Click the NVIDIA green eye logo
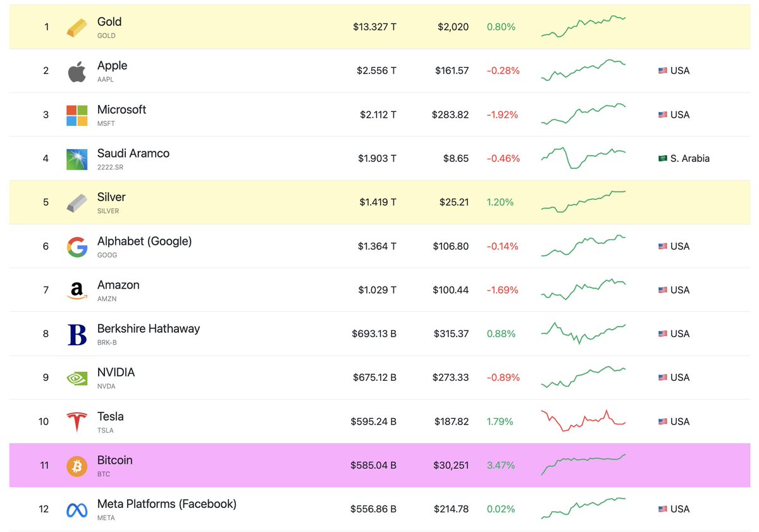This screenshot has height=532, width=759. pyautogui.click(x=77, y=378)
